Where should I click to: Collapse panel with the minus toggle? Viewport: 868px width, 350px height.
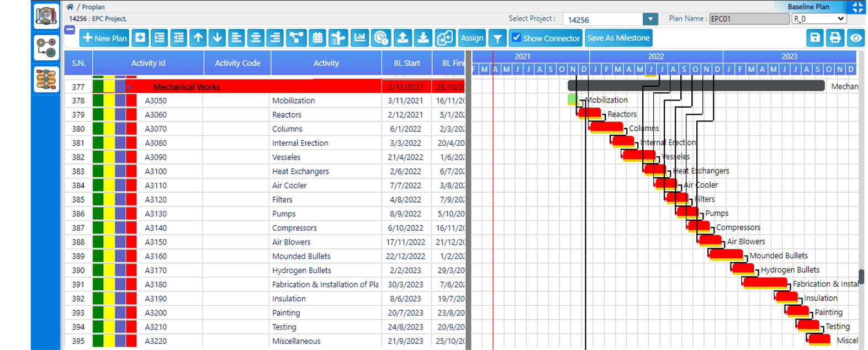click(70, 30)
